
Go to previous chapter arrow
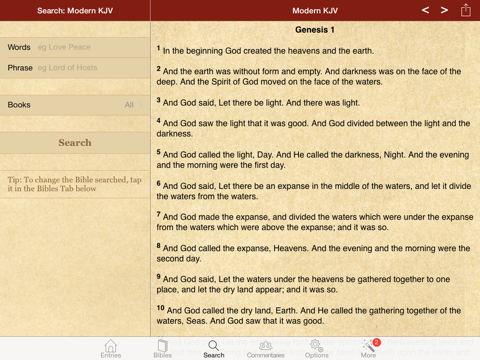[425, 10]
